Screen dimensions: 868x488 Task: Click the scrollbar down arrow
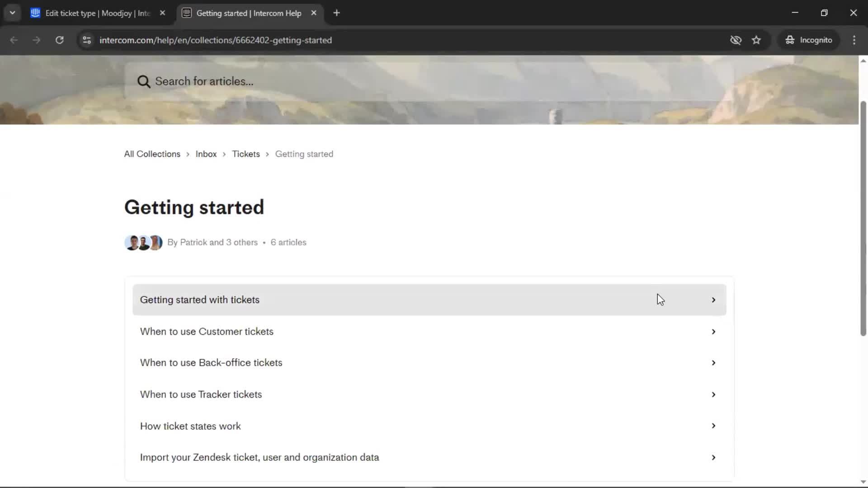tap(863, 482)
